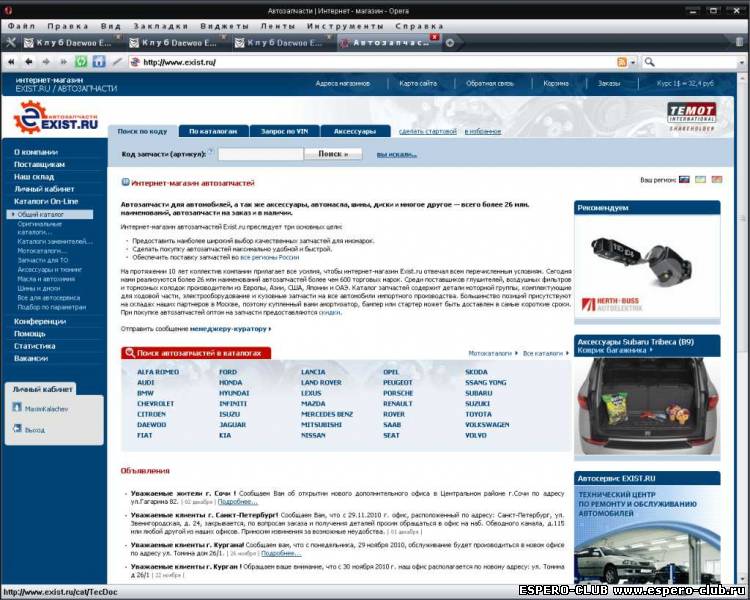The width and height of the screenshot is (750, 600).
Task: Click the RSS feed icon in address bar
Action: click(622, 62)
